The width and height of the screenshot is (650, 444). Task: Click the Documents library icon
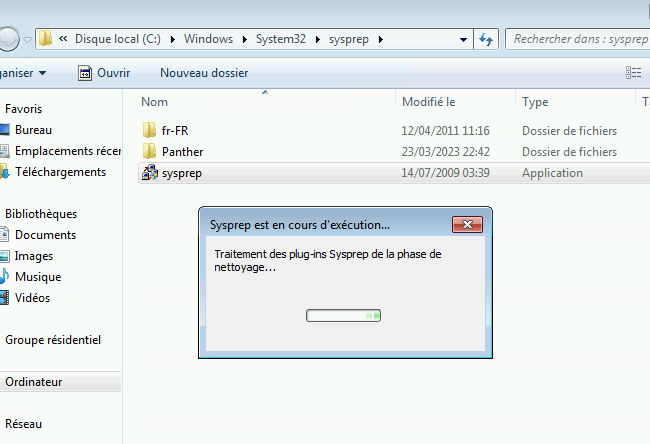[5, 235]
